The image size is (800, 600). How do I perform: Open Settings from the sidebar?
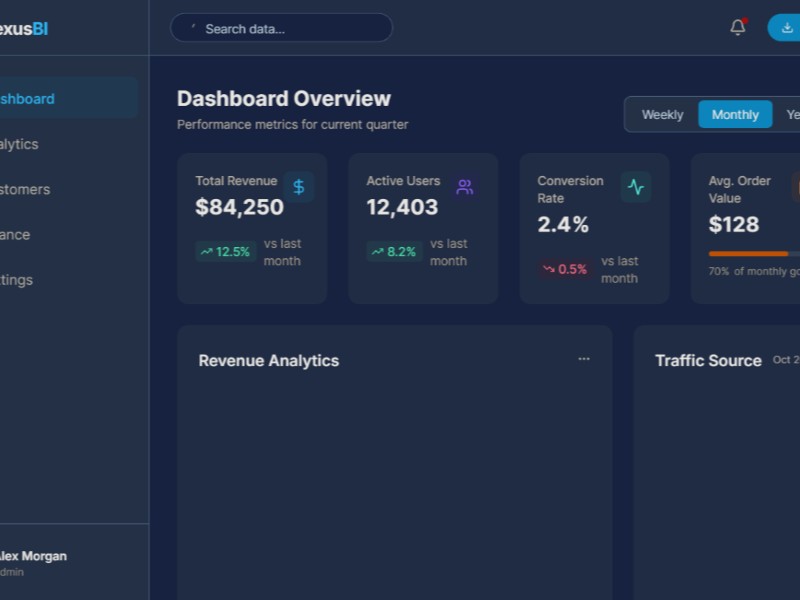20,280
